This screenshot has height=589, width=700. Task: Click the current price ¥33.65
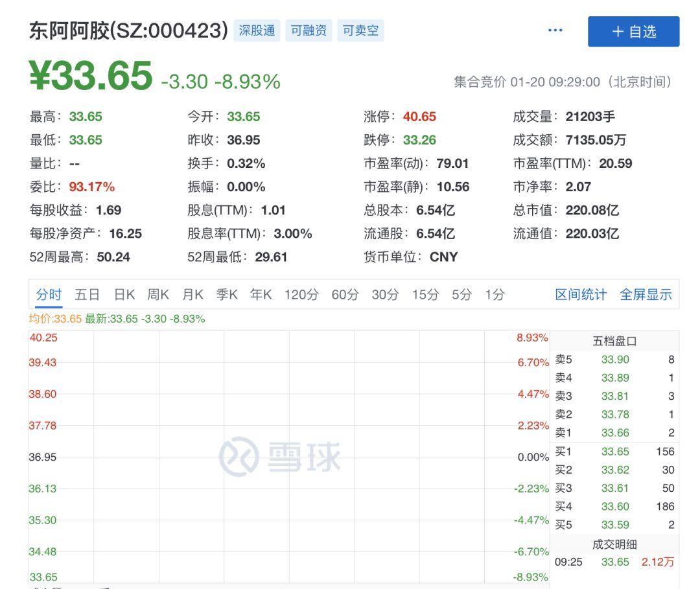pyautogui.click(x=91, y=75)
